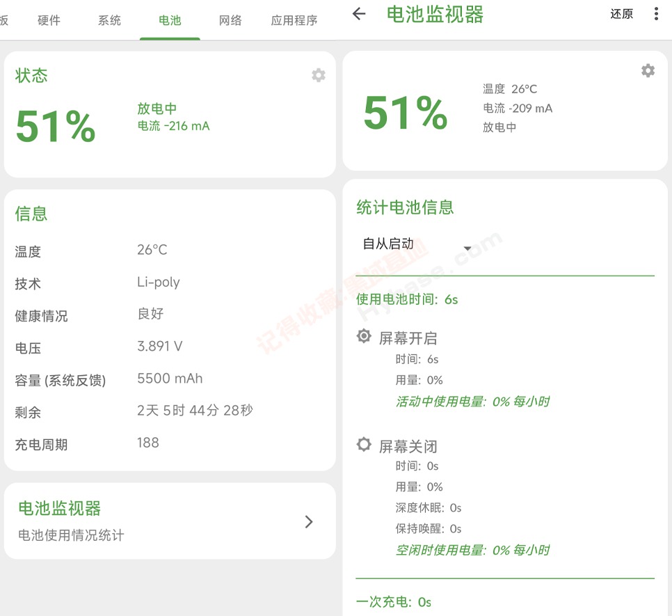Viewport: 672px width, 616px height.
Task: Open the three-dot overflow menu
Action: click(x=656, y=14)
